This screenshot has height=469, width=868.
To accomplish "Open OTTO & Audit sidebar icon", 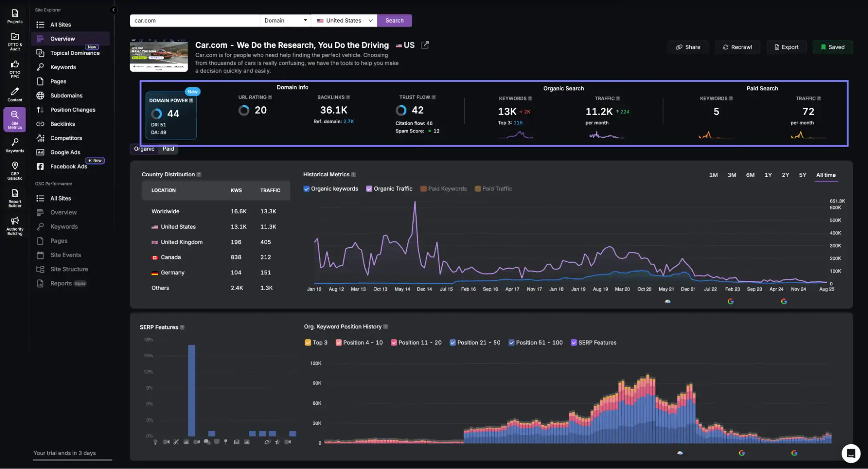I will coord(15,41).
